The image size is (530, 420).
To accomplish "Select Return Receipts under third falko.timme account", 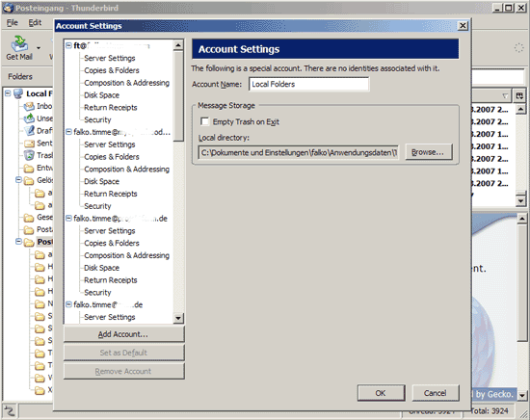I will coord(111,280).
